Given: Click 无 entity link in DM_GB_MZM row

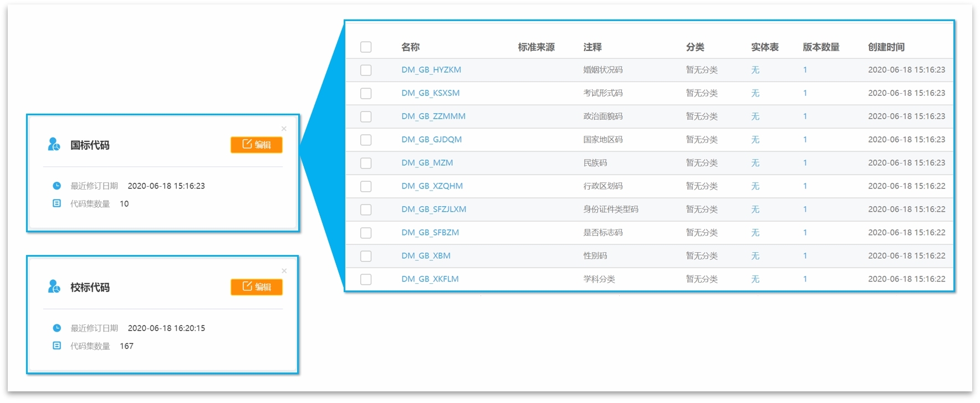Looking at the screenshot, I should [756, 163].
